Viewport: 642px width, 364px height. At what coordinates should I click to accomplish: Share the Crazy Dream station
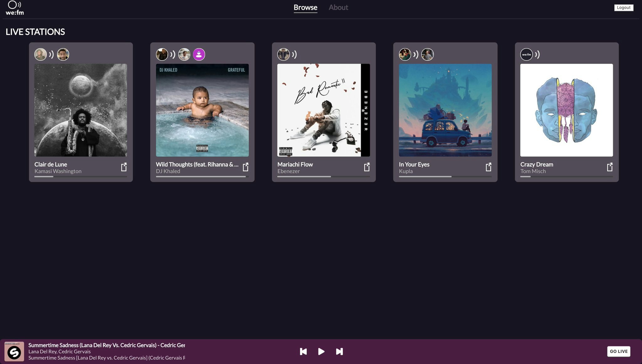point(610,167)
